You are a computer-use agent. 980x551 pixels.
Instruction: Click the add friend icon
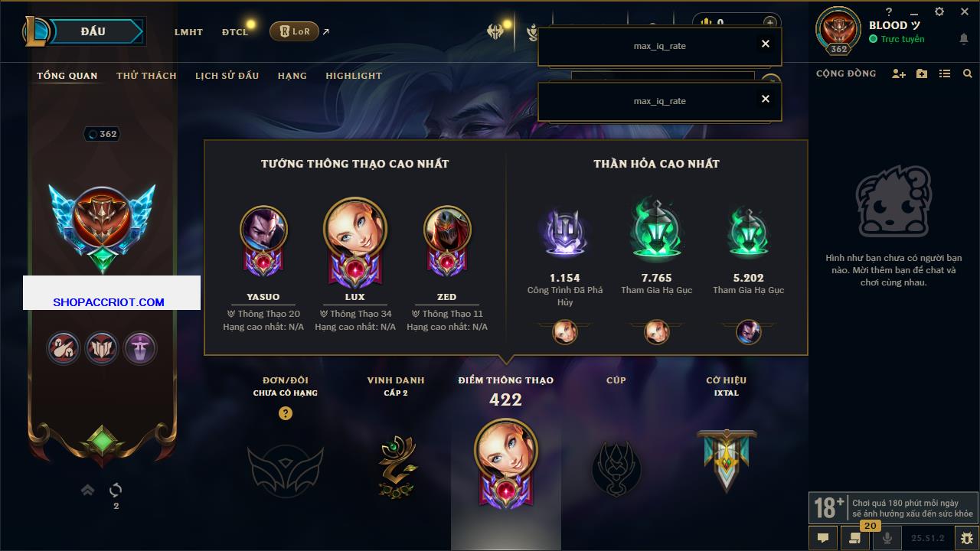899,73
